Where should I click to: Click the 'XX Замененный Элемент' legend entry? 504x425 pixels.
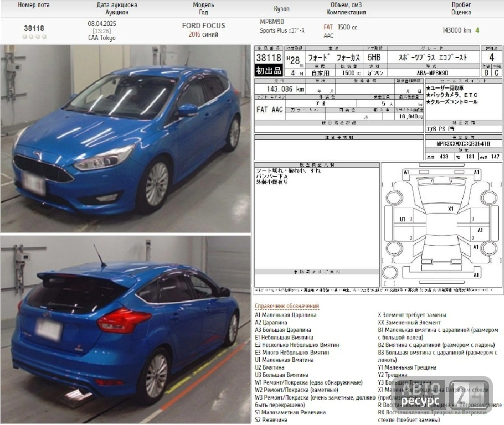pyautogui.click(x=409, y=322)
